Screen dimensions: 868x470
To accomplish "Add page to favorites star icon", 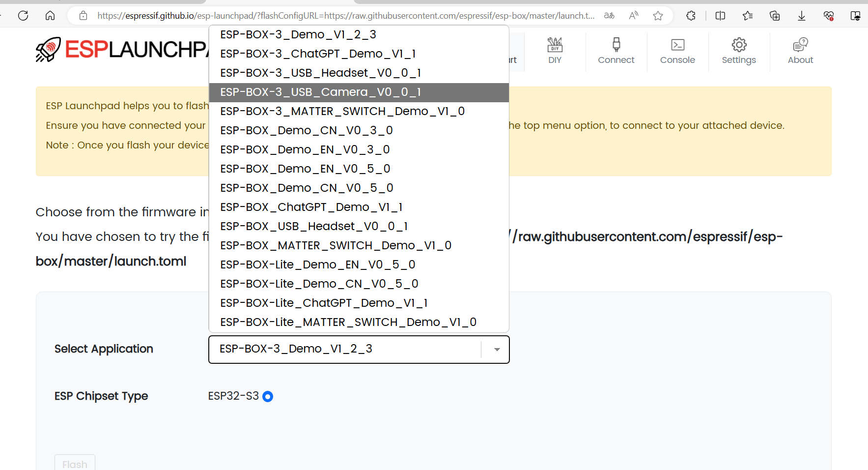I will coord(658,16).
